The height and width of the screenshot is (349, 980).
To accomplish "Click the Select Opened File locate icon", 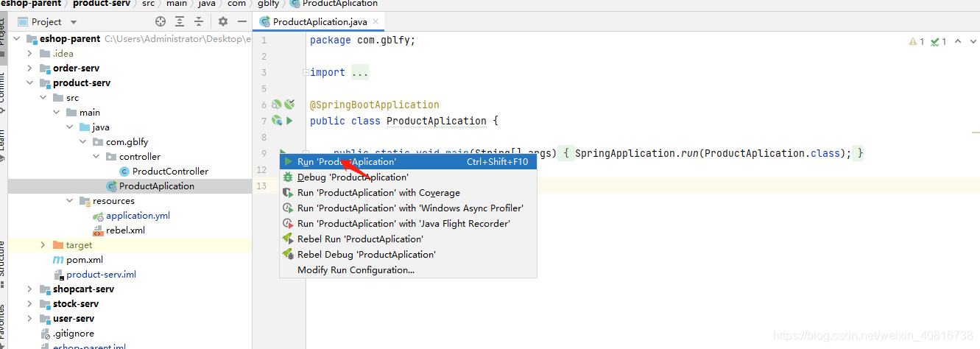I will click(161, 22).
